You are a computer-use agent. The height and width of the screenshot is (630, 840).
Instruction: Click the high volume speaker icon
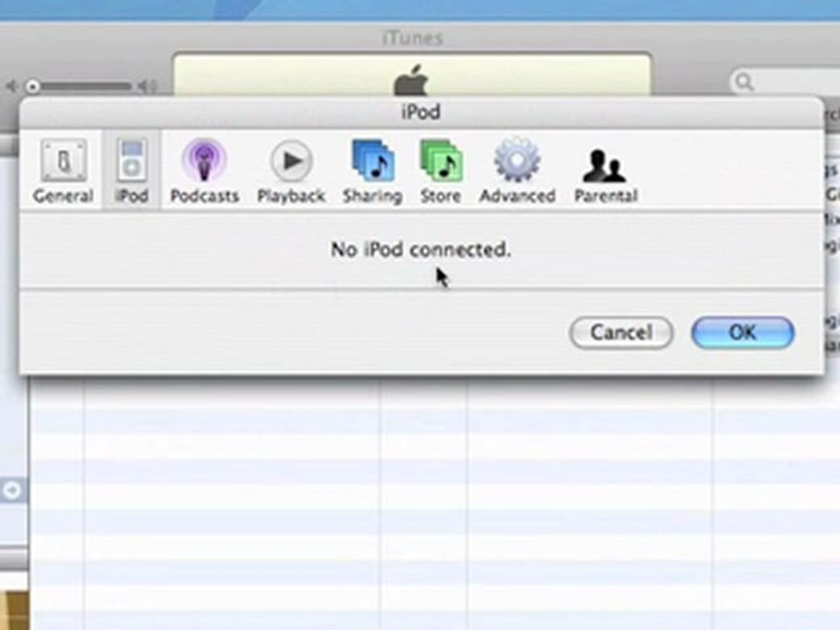click(147, 87)
